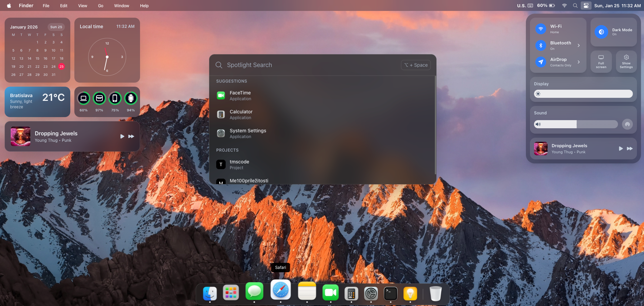This screenshot has width=644, height=306.
Task: Open System Settings from the dock
Action: tap(371, 294)
